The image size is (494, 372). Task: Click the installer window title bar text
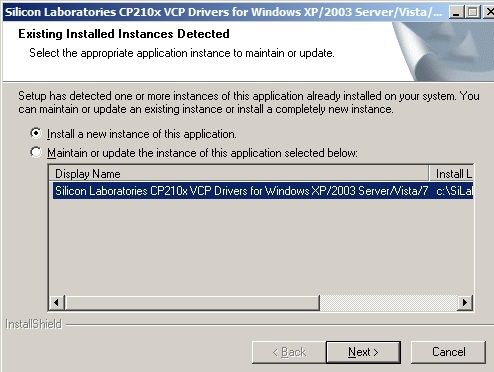[223, 12]
